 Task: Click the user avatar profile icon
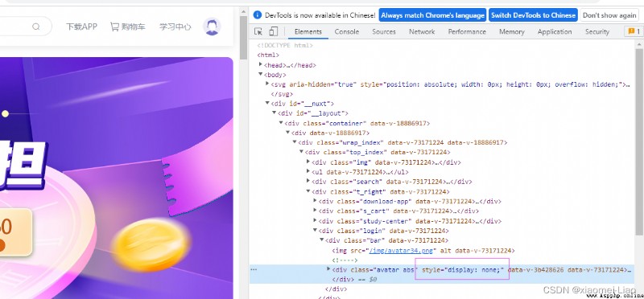tap(212, 27)
